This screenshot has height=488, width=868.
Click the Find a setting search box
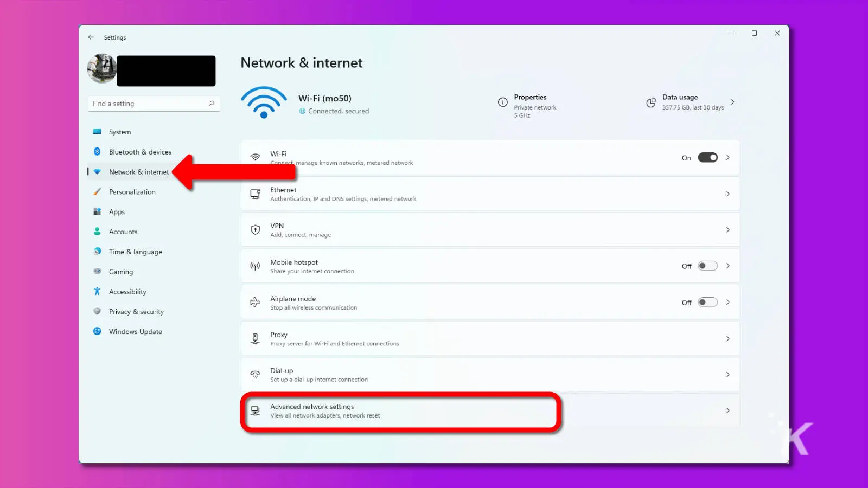coord(154,104)
